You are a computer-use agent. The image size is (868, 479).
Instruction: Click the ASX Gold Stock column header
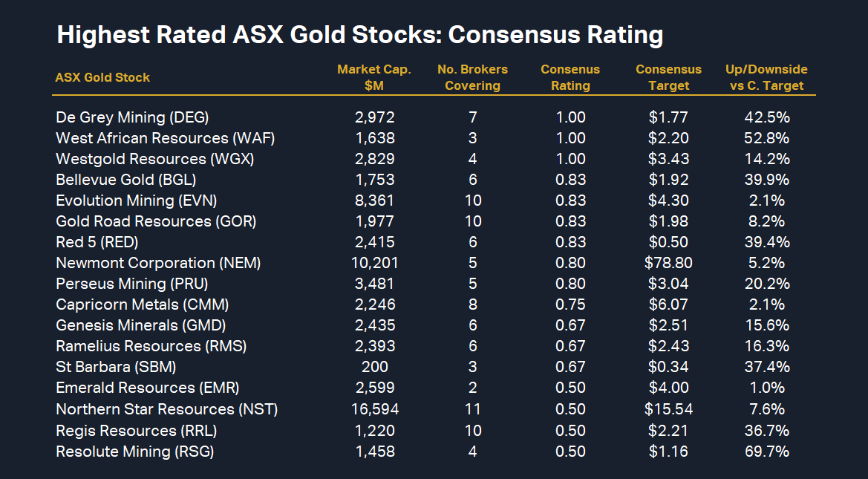click(x=102, y=77)
